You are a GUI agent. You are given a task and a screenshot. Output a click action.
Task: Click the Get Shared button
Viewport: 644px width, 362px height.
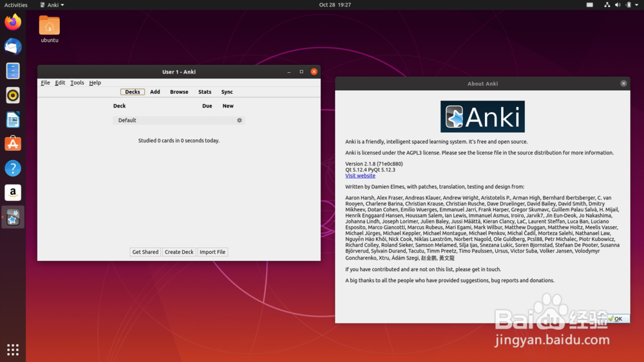coord(145,252)
